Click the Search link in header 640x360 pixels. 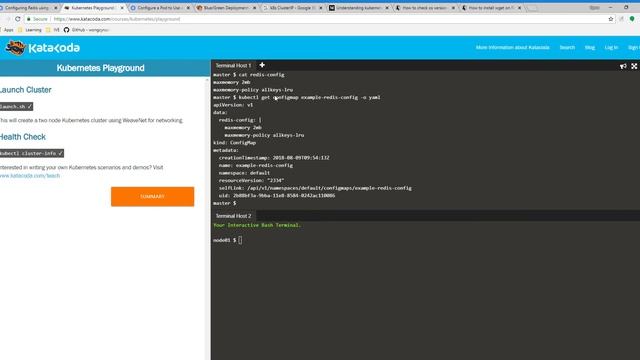(567, 47)
